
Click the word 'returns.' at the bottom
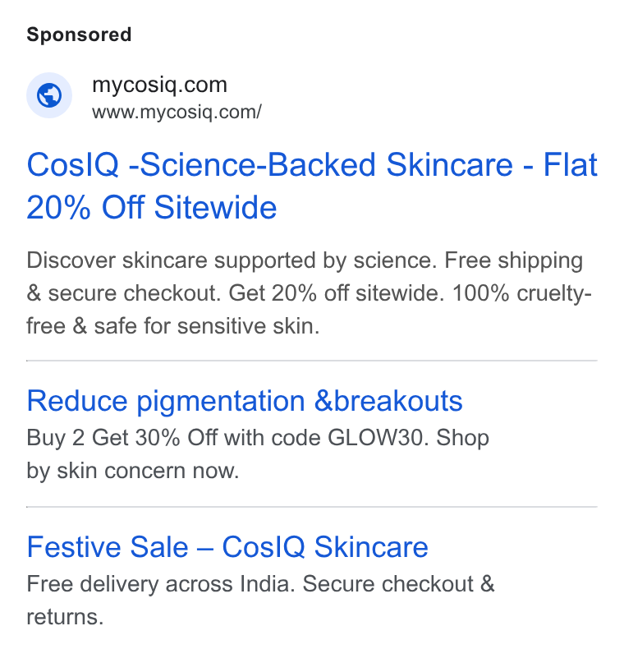(x=65, y=618)
